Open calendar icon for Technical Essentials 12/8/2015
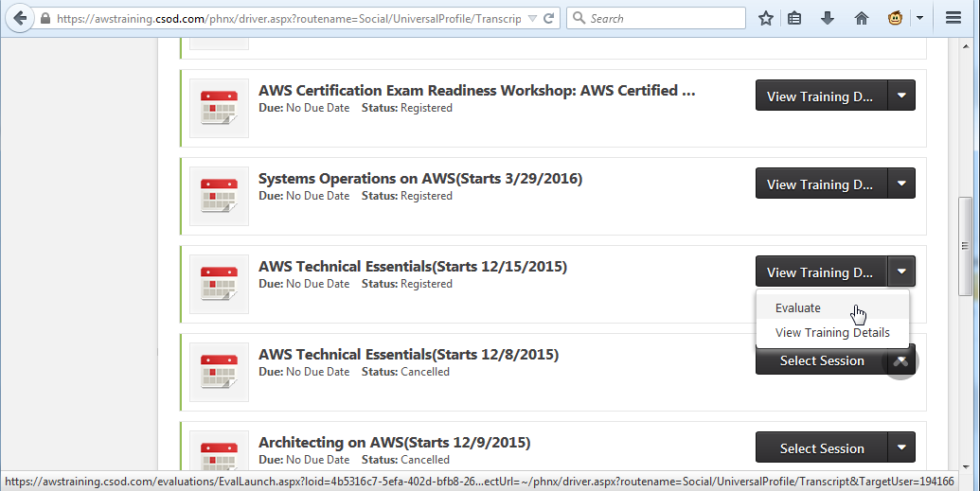 click(219, 373)
